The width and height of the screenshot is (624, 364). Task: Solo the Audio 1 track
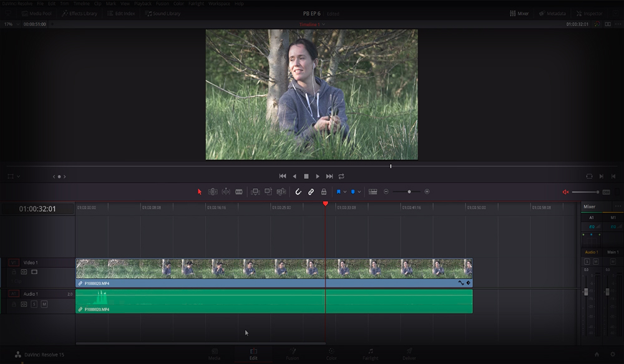[34, 304]
